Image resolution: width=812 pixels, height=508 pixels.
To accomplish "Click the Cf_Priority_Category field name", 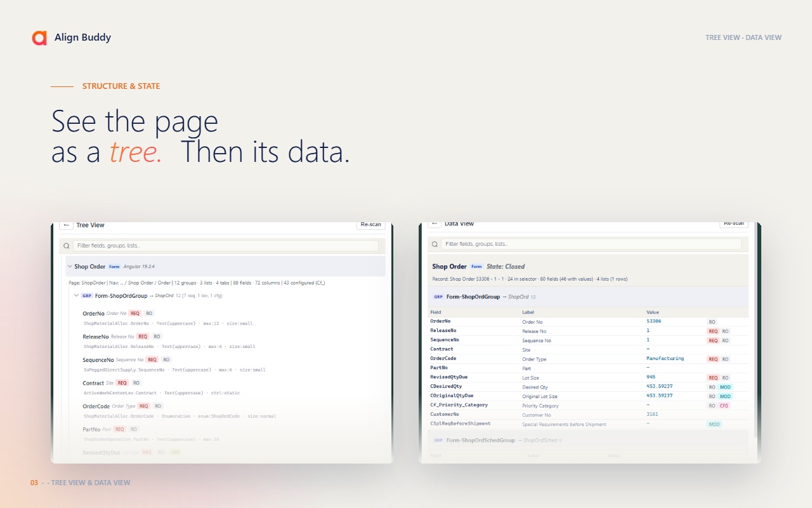I will click(x=459, y=405).
